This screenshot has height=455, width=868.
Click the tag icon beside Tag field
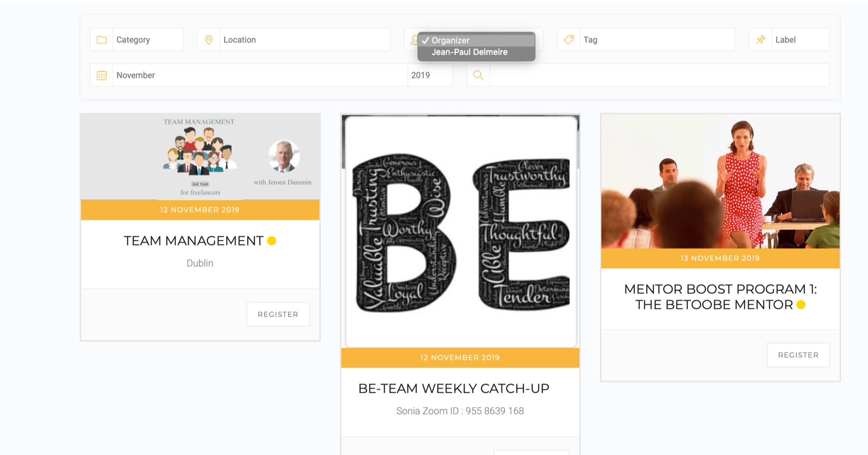tap(568, 40)
